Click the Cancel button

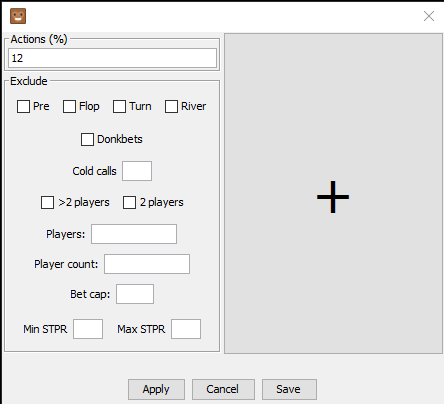[x=223, y=389]
